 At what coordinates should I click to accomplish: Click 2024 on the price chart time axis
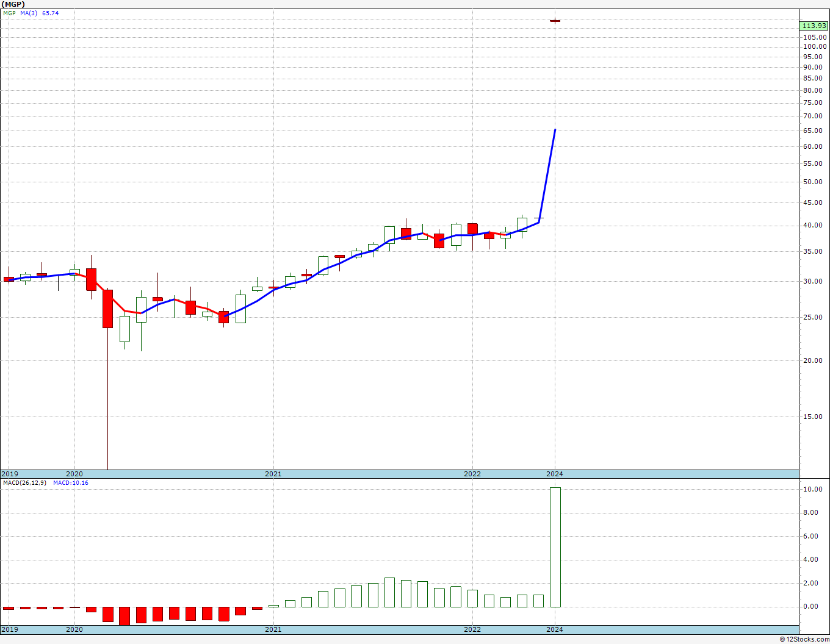click(x=555, y=474)
